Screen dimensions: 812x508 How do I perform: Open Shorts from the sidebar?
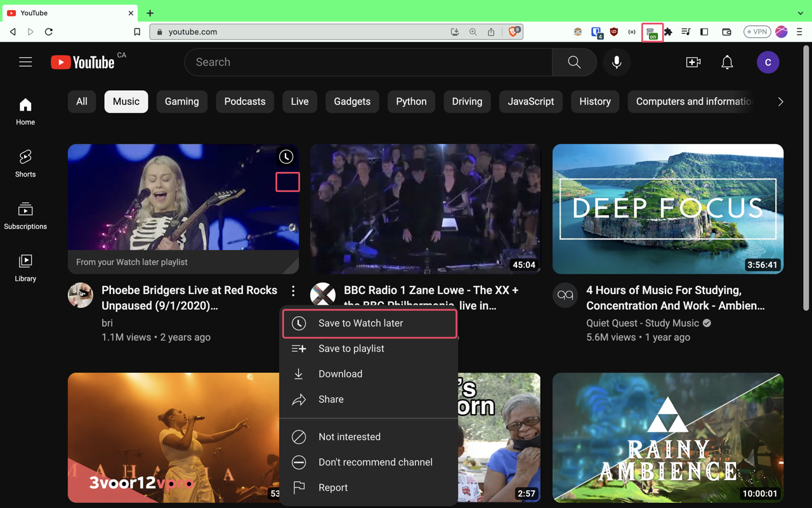(25, 163)
